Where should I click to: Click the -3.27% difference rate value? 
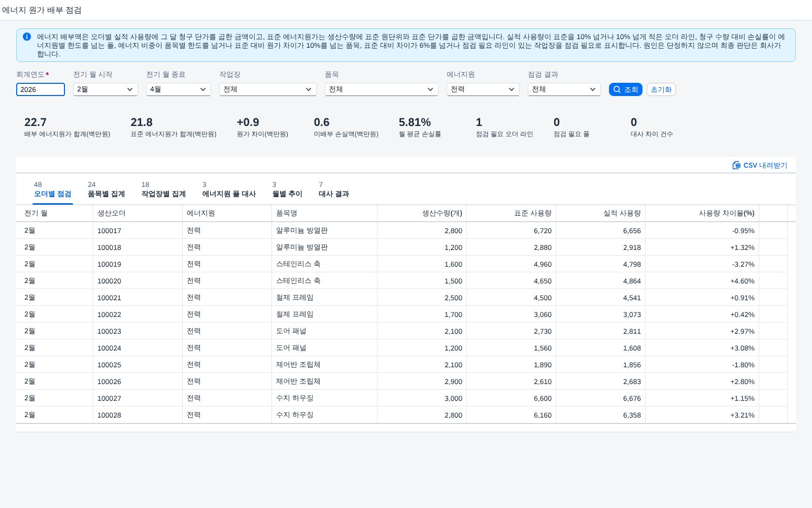[x=743, y=264]
